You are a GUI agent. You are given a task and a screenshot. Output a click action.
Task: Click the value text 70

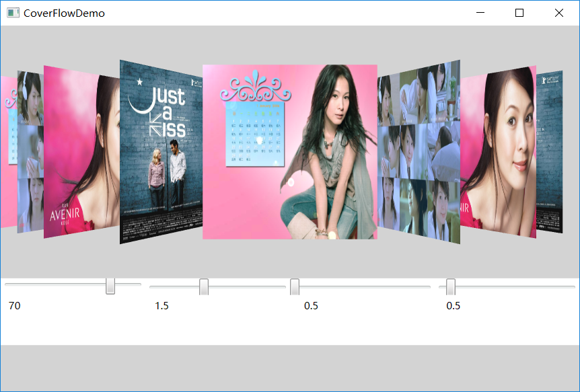pyautogui.click(x=14, y=306)
